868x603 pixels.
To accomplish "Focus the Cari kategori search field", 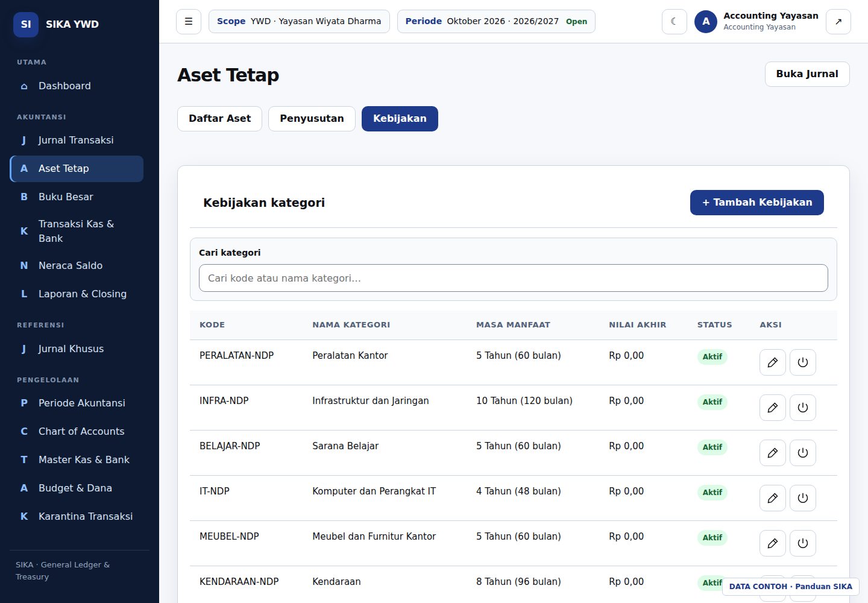I will tap(514, 278).
